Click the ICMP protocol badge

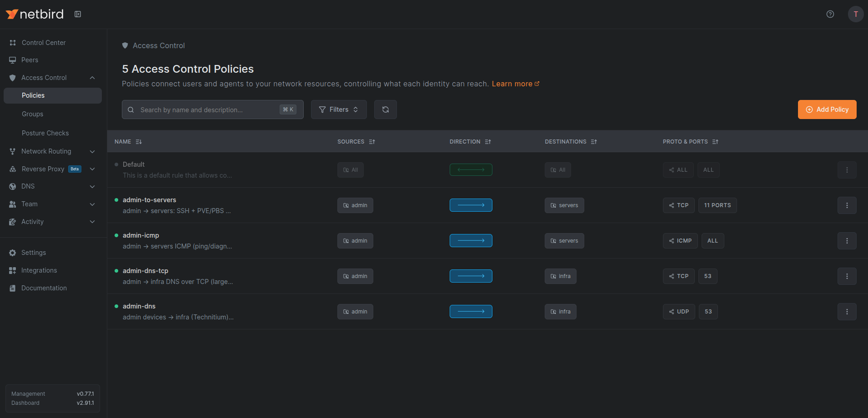[680, 241]
